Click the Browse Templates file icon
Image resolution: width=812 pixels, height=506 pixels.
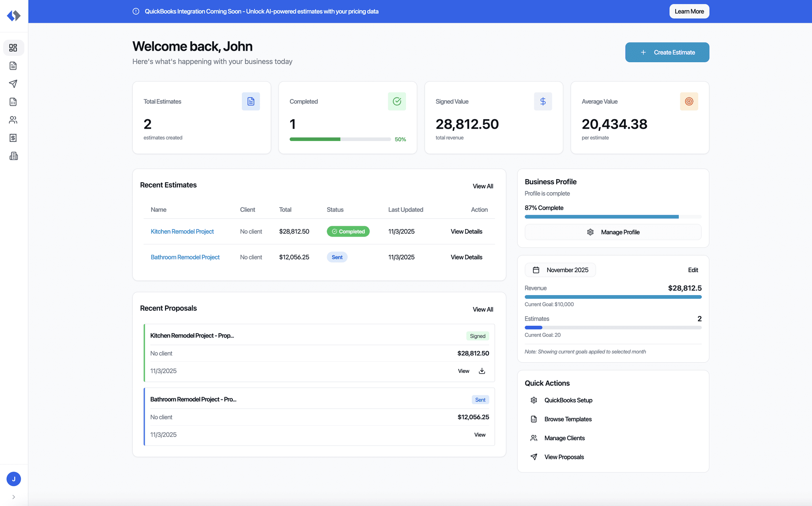[x=534, y=419]
